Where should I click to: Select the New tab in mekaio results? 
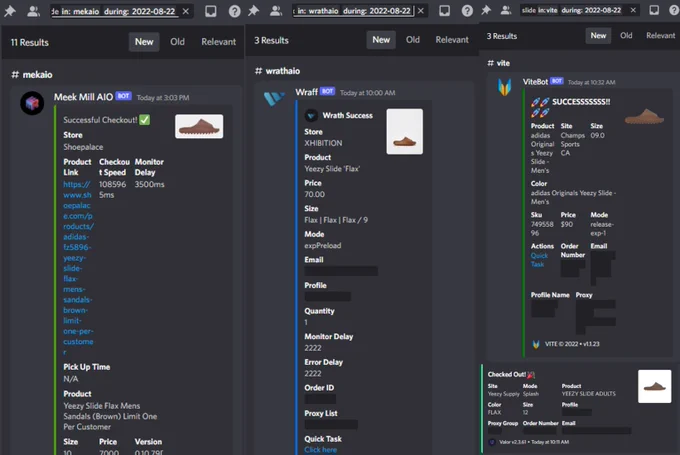point(144,42)
